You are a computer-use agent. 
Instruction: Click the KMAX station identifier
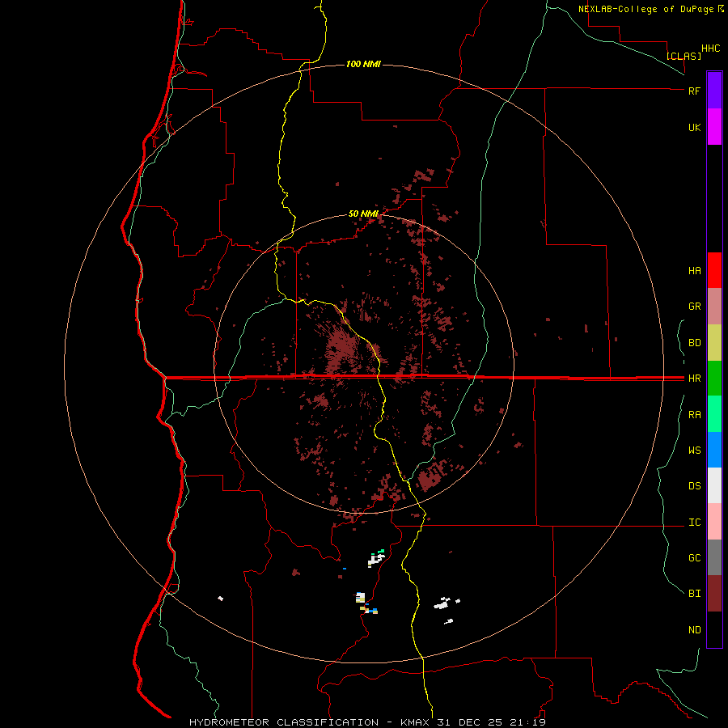[x=416, y=722]
